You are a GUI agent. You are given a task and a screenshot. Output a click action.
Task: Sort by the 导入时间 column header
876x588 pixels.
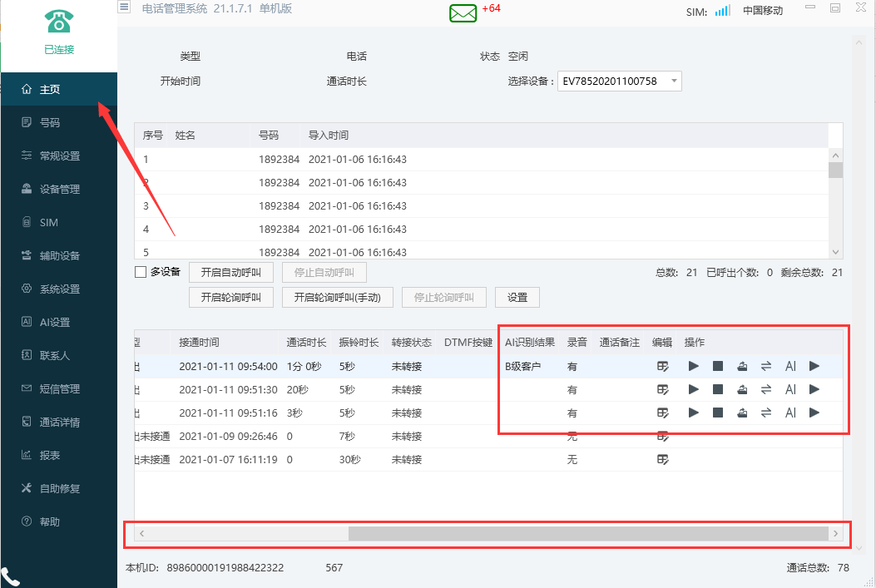click(329, 136)
